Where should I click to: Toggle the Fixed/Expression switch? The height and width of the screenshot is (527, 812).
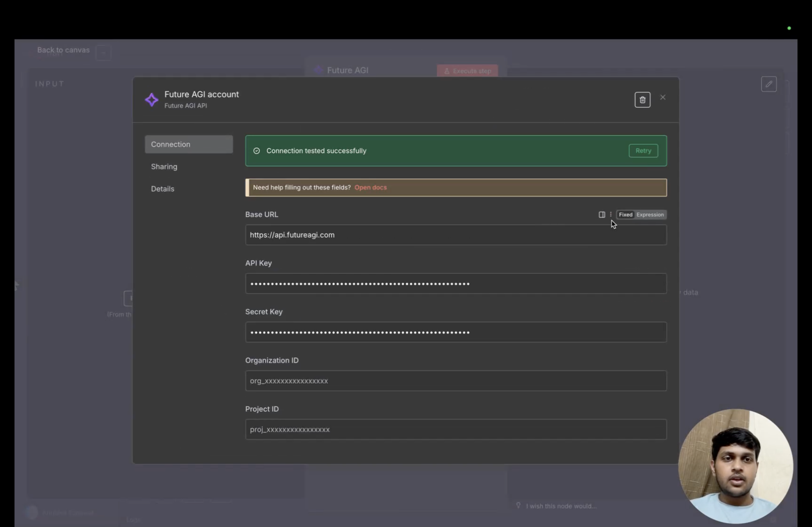point(641,214)
